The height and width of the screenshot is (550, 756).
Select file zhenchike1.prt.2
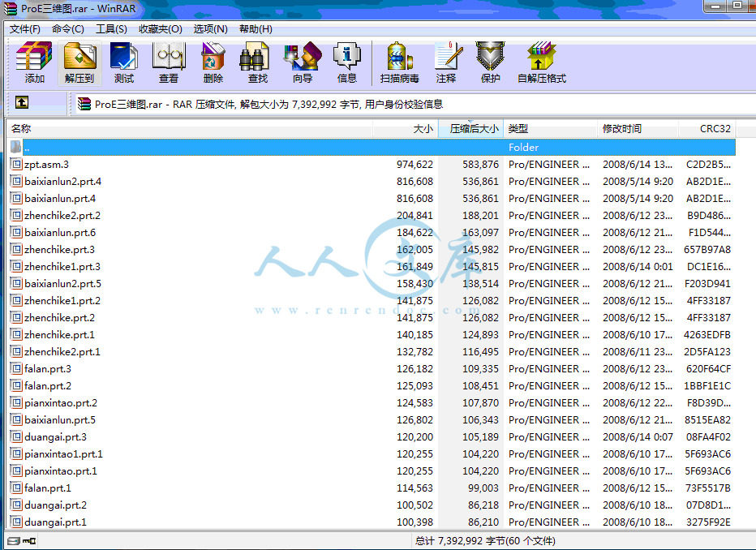coord(372,301)
